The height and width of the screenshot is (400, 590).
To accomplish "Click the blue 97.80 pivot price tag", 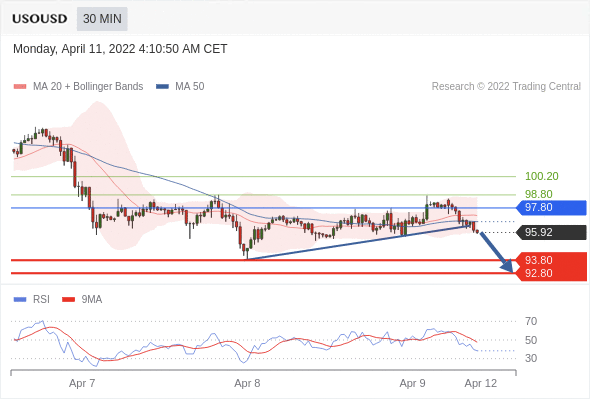I will (x=551, y=208).
